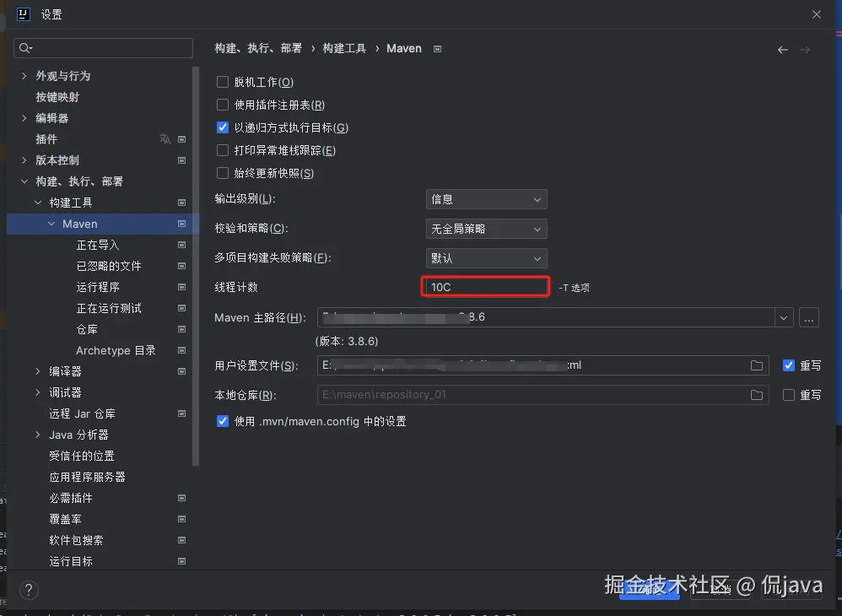Click the project-scope icon on 覆盖率 row
842x616 pixels.
point(181,519)
